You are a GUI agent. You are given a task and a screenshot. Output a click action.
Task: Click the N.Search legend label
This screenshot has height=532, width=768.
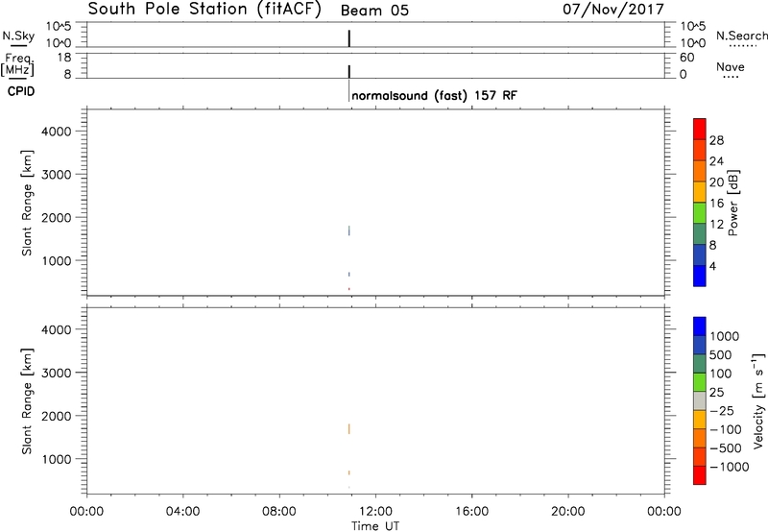pos(741,36)
